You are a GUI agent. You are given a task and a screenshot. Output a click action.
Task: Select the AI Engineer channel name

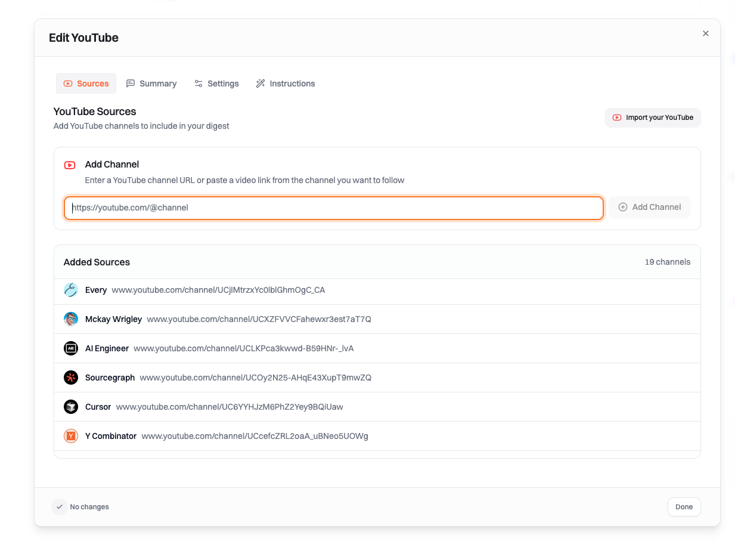click(x=107, y=348)
